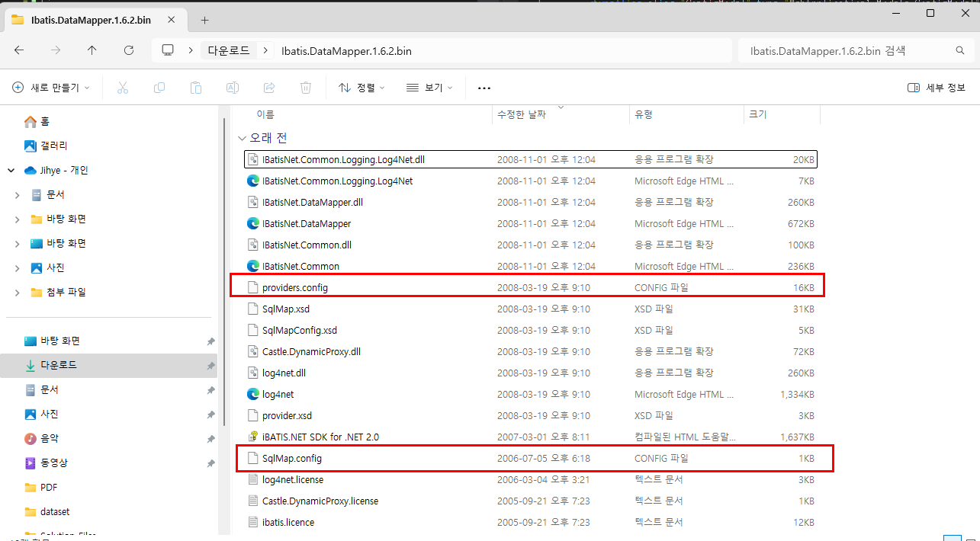
Task: Click the home icon in sidebar
Action: [31, 122]
